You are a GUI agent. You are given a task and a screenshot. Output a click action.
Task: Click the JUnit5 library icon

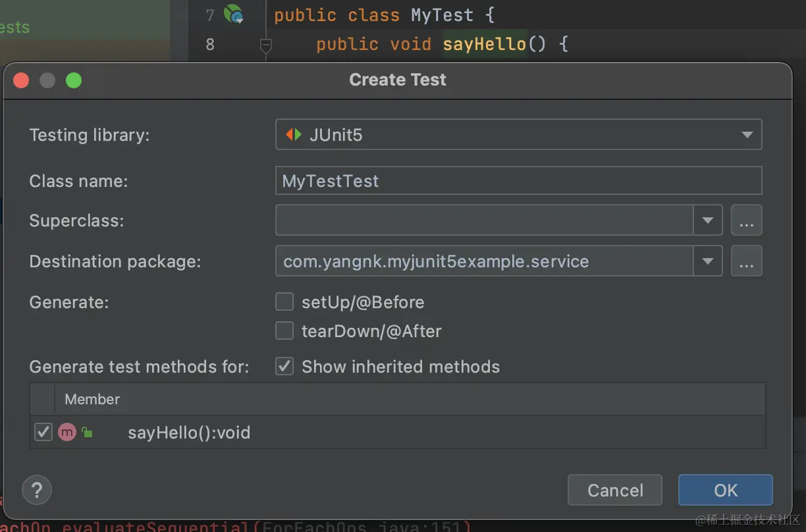[294, 135]
